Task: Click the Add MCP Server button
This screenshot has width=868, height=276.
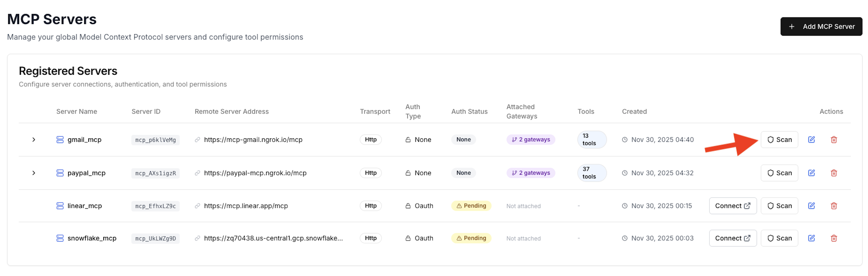Action: click(821, 27)
